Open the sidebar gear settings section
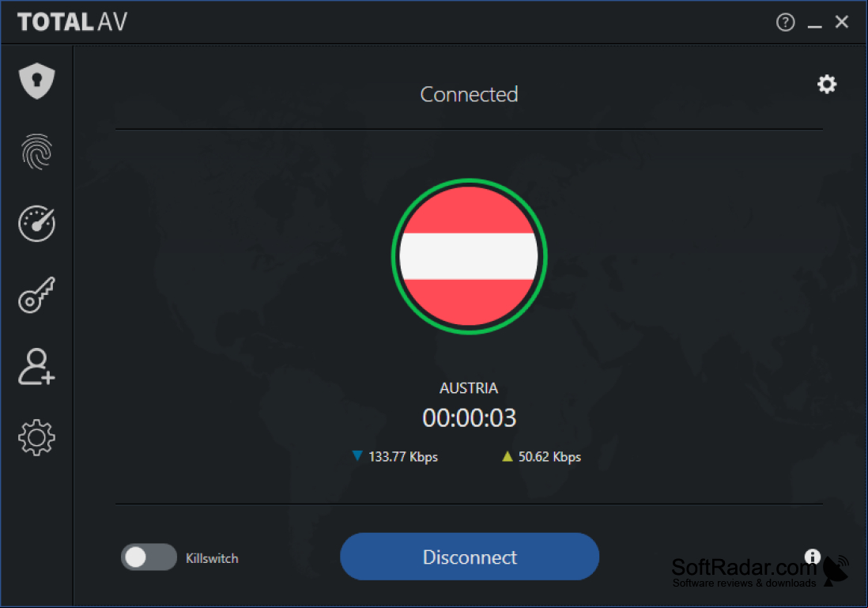The image size is (868, 608). tap(36, 437)
